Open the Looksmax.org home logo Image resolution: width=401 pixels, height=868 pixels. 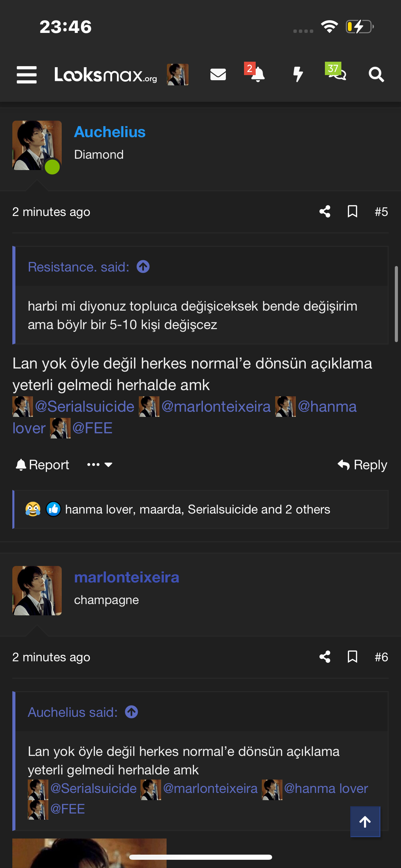click(x=106, y=75)
